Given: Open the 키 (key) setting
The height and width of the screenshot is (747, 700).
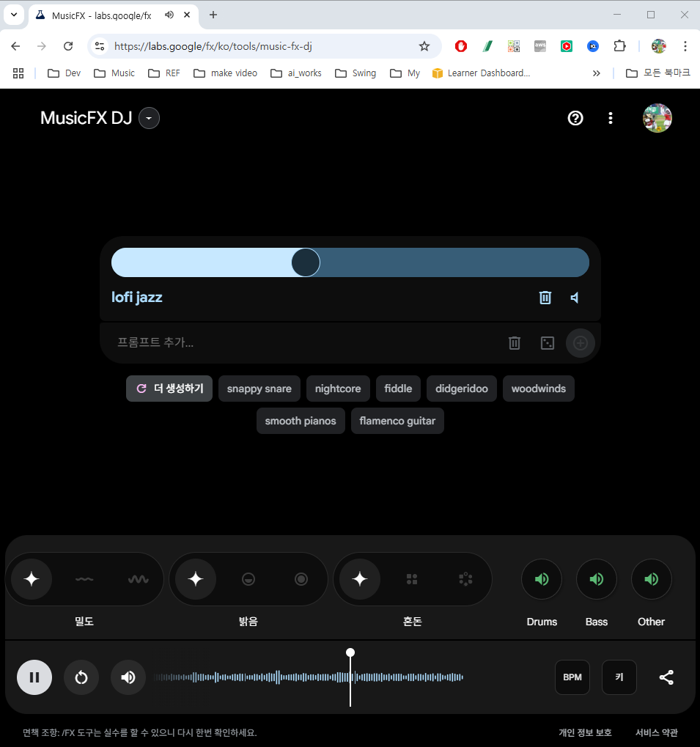Looking at the screenshot, I should 619,677.
